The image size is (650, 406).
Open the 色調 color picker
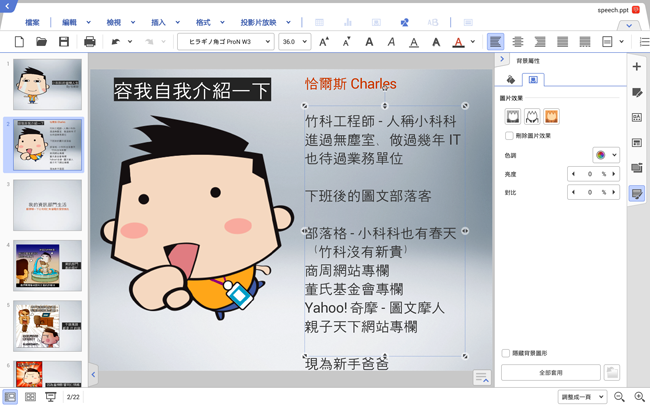click(x=606, y=155)
